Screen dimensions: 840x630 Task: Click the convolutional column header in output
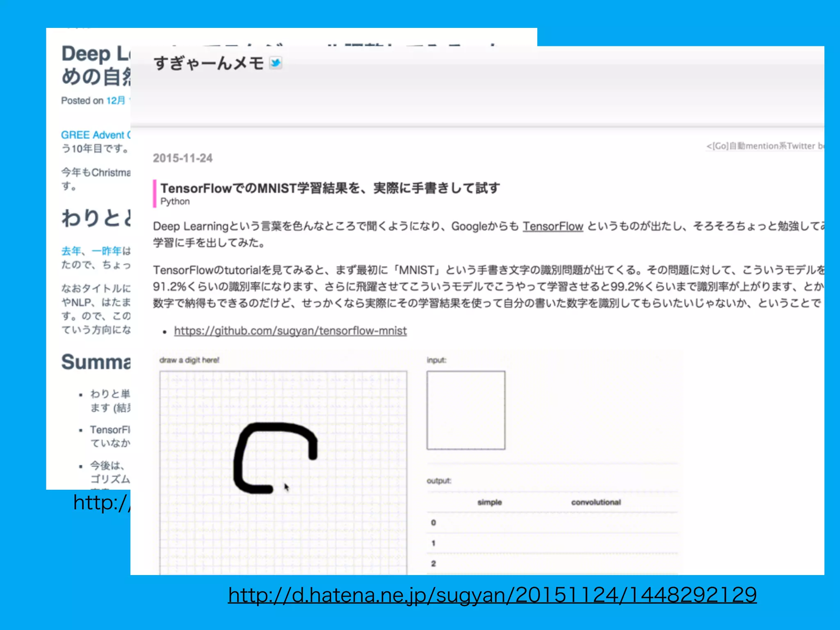[x=596, y=502]
